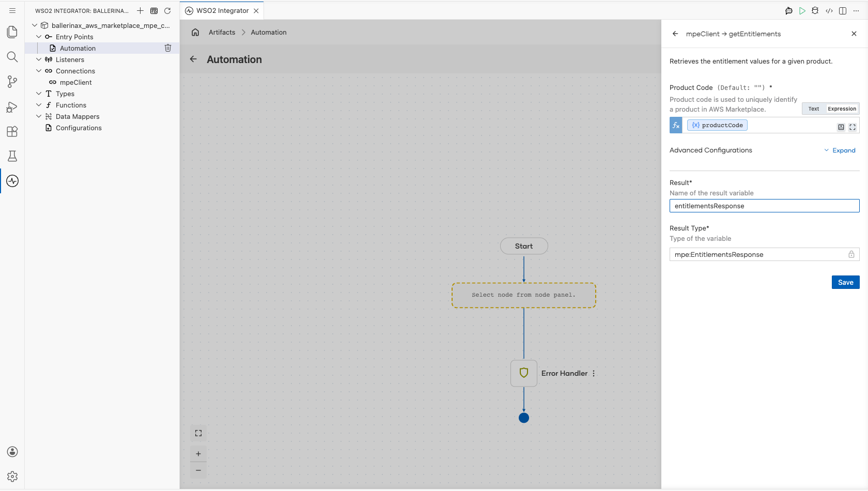
Task: Switch Product Code to Expression mode
Action: (842, 109)
